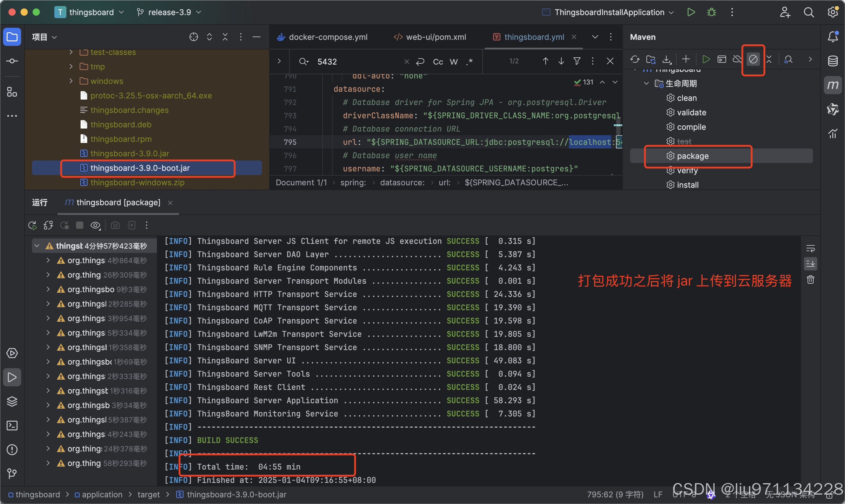
Task: Reload all Maven projects
Action: (x=635, y=59)
